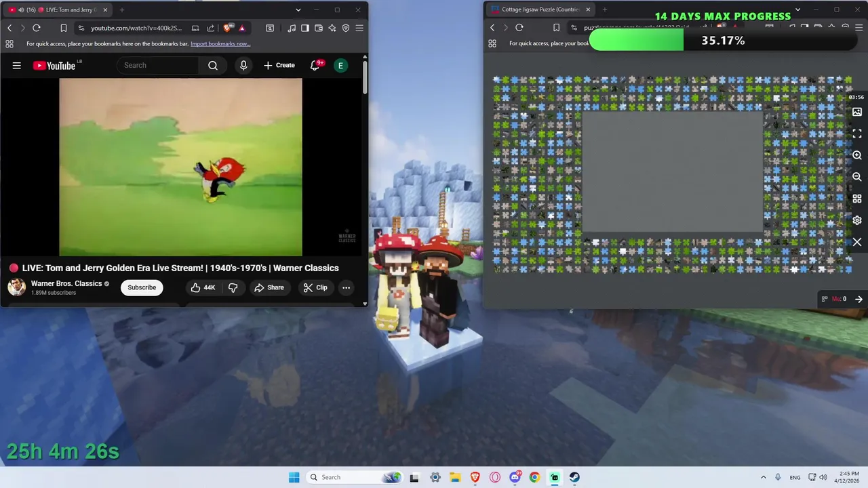Open more actions menu under video

(x=346, y=287)
